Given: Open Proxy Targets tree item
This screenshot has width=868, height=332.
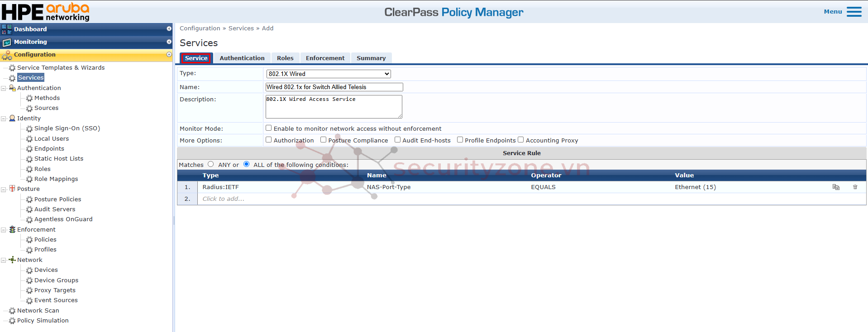Looking at the screenshot, I should pyautogui.click(x=55, y=290).
